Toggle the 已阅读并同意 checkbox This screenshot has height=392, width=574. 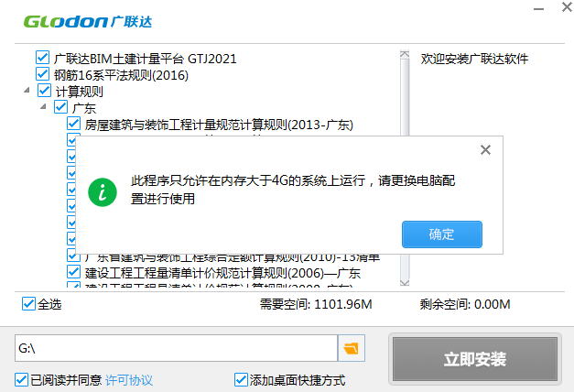tap(22, 380)
